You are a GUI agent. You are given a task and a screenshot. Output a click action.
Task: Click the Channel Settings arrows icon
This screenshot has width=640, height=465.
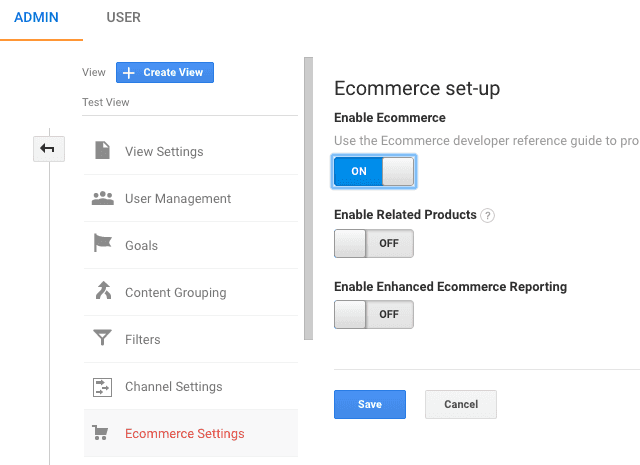[102, 387]
